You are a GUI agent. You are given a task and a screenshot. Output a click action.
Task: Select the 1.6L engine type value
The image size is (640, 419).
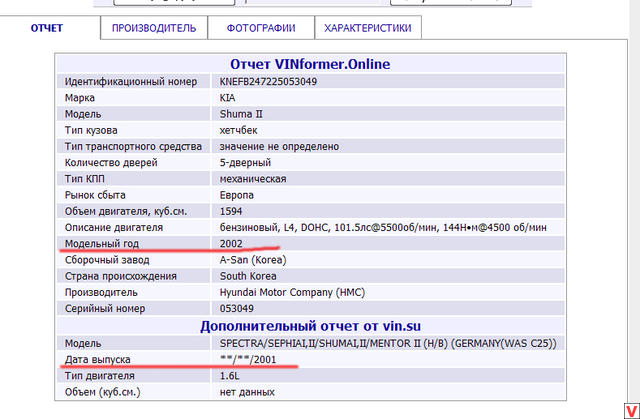229,376
